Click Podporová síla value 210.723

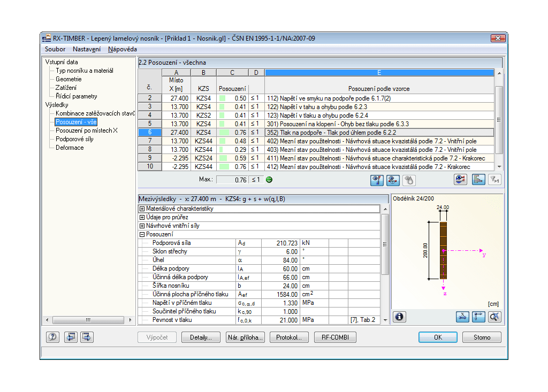[x=279, y=243]
